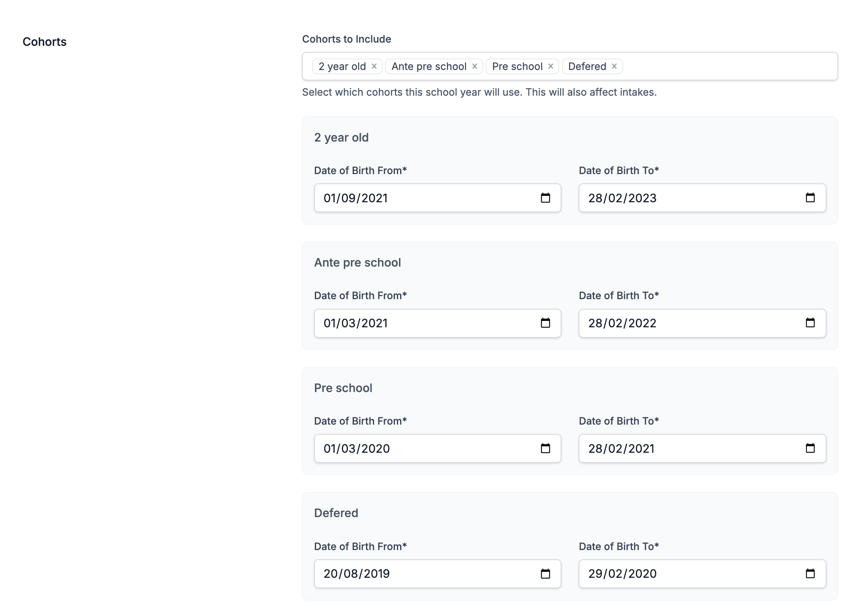This screenshot has height=616, width=859.
Task: Click the Pre school tag label
Action: 517,66
